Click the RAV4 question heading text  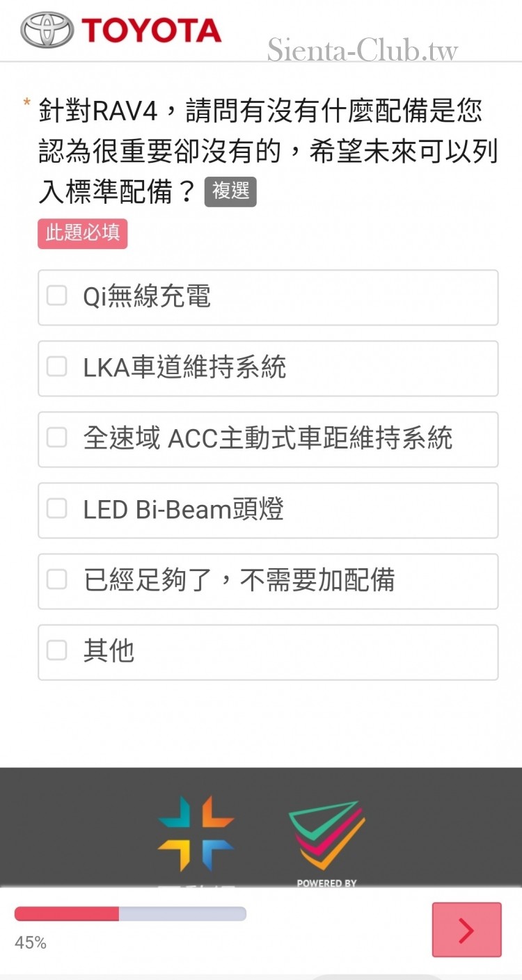(x=268, y=151)
